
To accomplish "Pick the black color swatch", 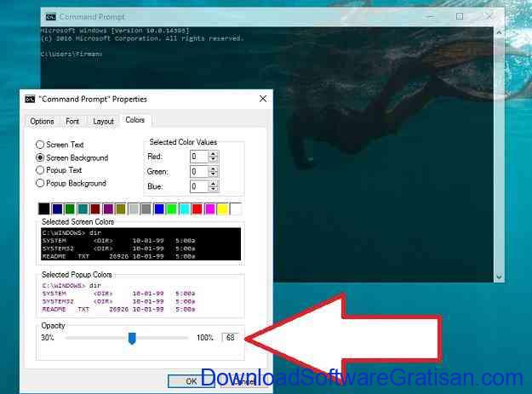I will tap(44, 208).
